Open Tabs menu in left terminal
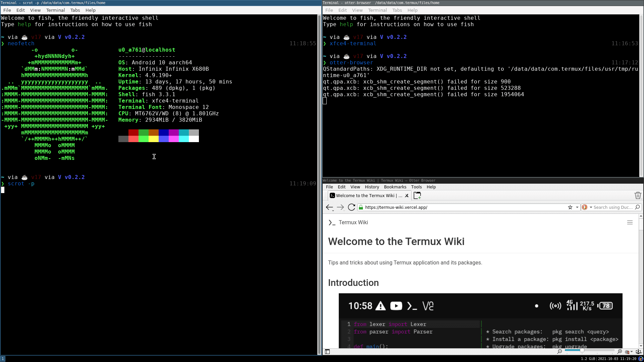The image size is (644, 362). [75, 10]
